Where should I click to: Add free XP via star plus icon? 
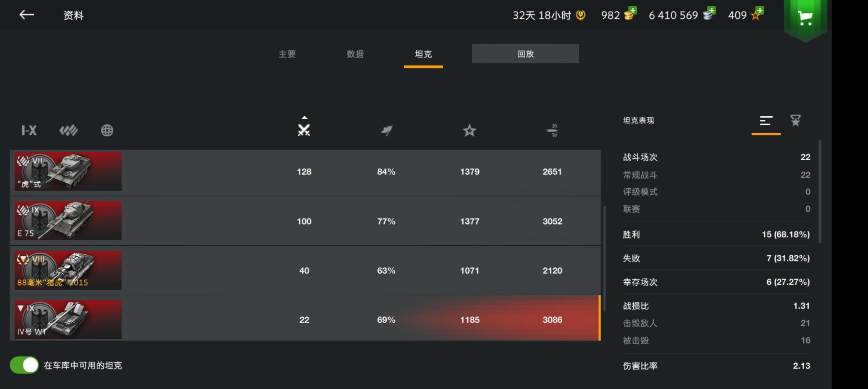tap(757, 14)
